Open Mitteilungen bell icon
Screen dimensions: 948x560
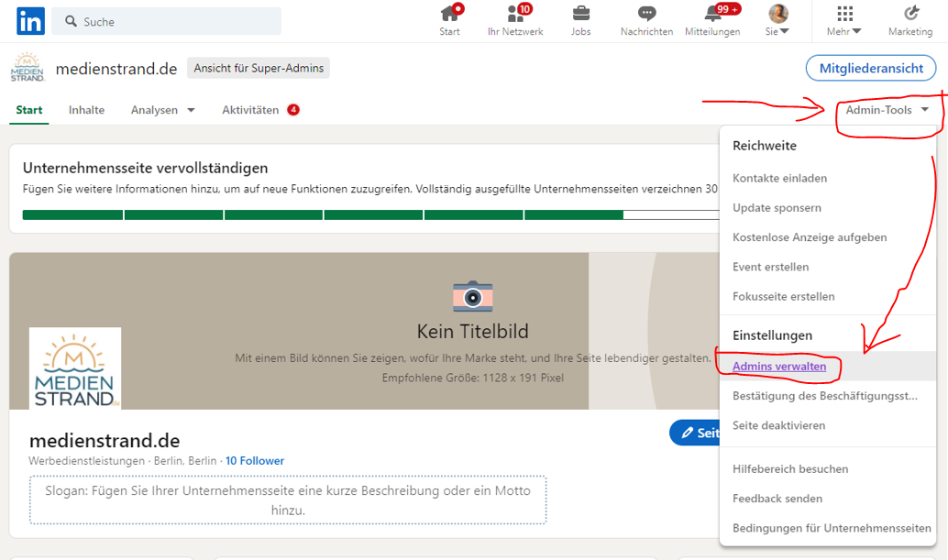[x=712, y=14]
